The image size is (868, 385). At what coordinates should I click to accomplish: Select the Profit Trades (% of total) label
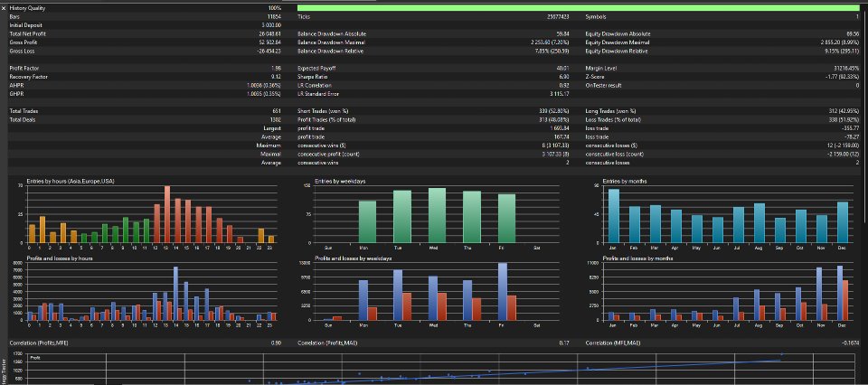(326, 119)
